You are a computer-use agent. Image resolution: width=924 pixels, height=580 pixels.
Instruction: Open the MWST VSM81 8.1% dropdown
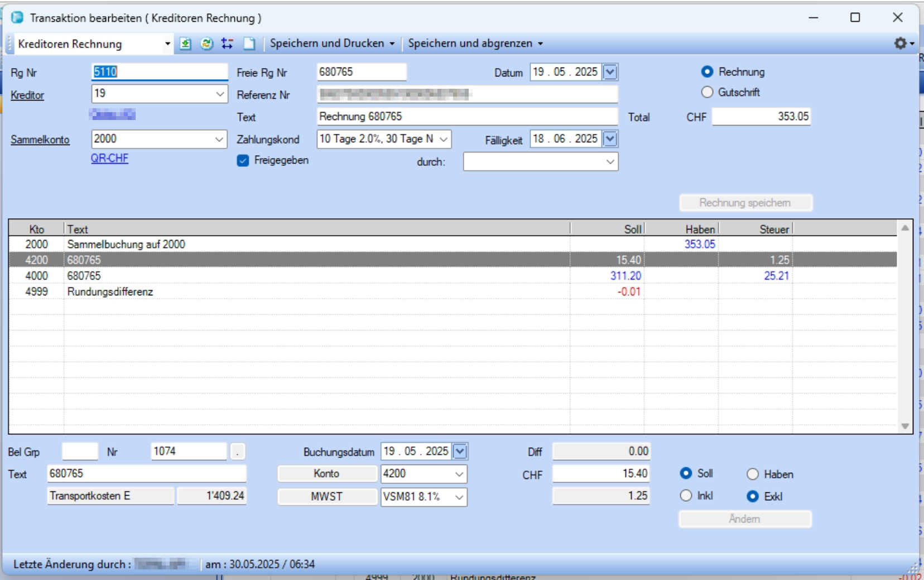pyautogui.click(x=459, y=497)
